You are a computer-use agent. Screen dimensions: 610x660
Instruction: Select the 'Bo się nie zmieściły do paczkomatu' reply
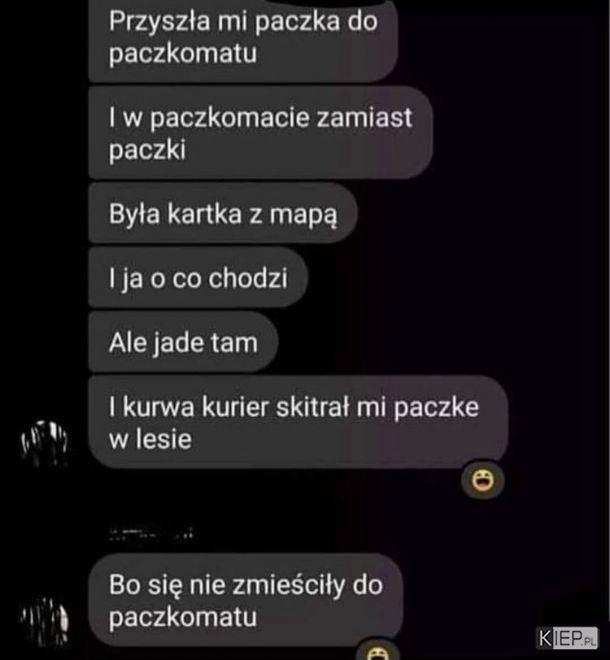coord(245,600)
